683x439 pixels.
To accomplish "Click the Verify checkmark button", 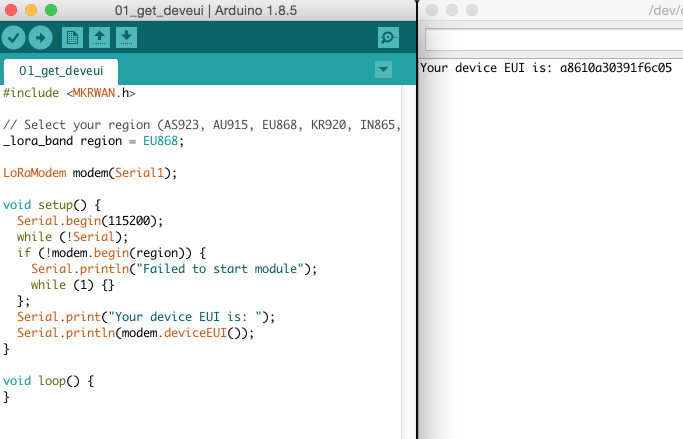I will (14, 38).
